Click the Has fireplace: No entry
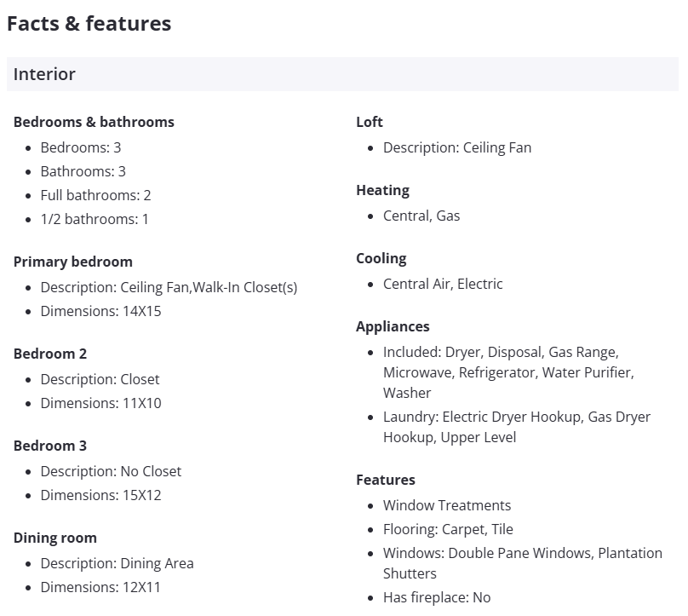 [x=437, y=597]
